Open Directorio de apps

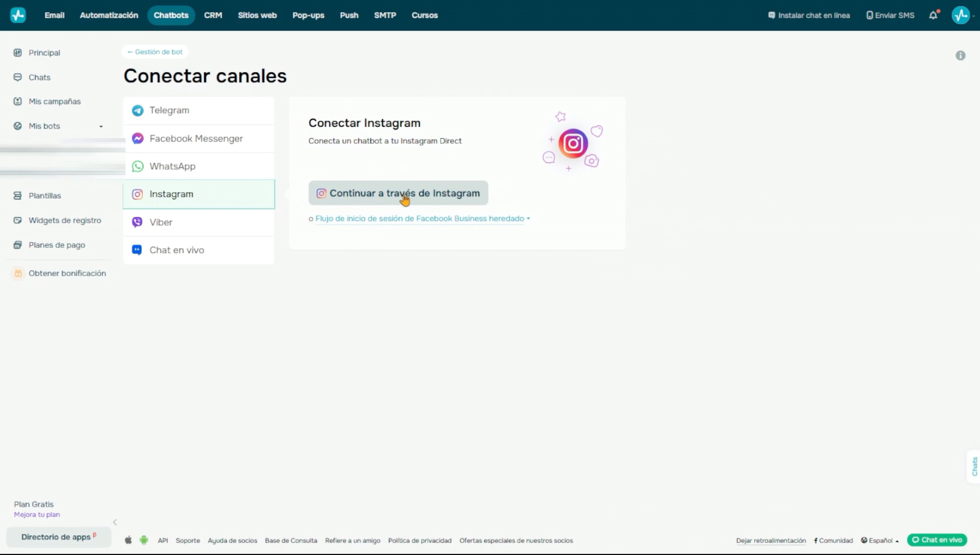click(59, 537)
